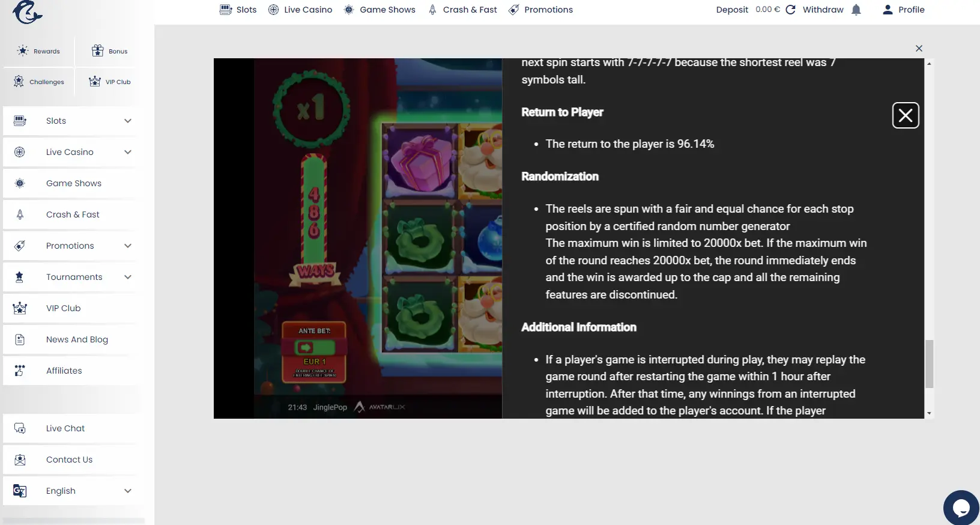
Task: Click the Tournaments trophy icon in sidebar
Action: click(x=19, y=277)
